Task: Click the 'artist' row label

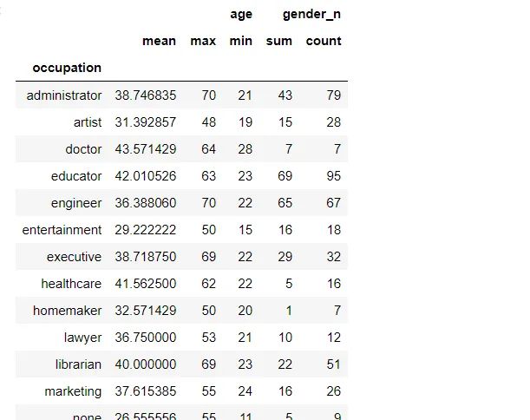Action: 88,122
